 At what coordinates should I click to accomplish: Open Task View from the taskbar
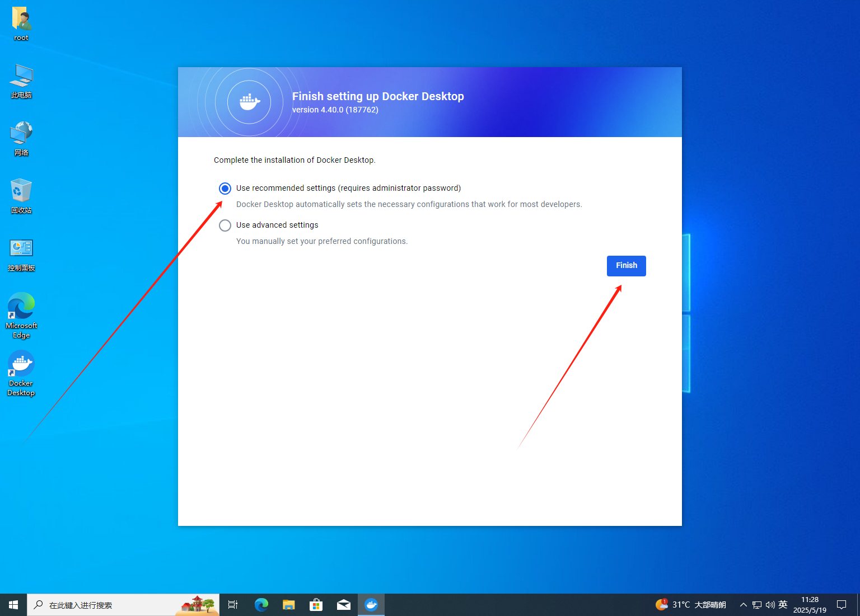point(233,605)
